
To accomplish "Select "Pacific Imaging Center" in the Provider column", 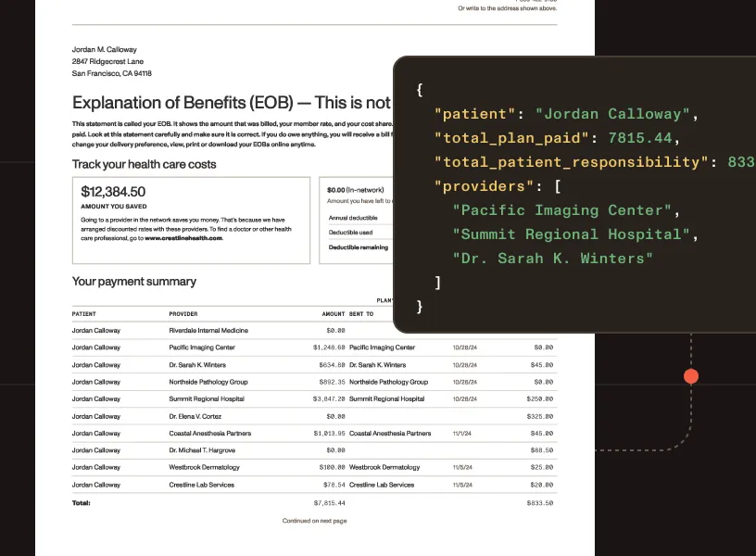I will click(x=202, y=347).
